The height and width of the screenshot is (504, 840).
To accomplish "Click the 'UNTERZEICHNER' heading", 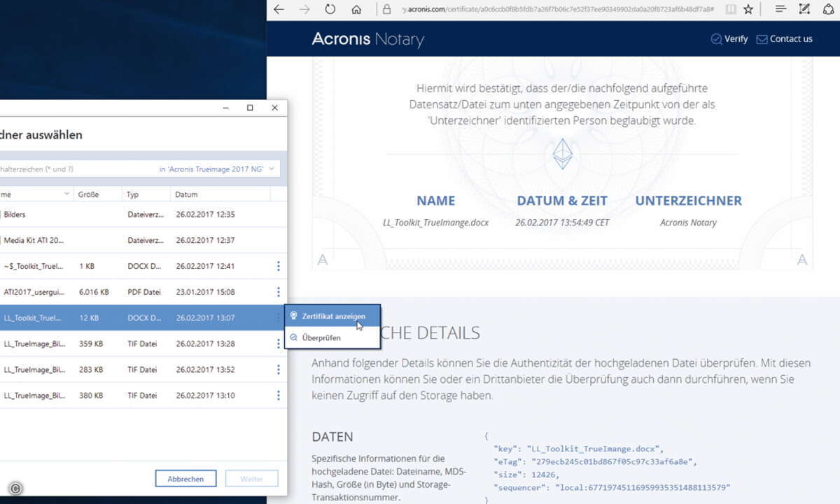I will click(x=688, y=201).
